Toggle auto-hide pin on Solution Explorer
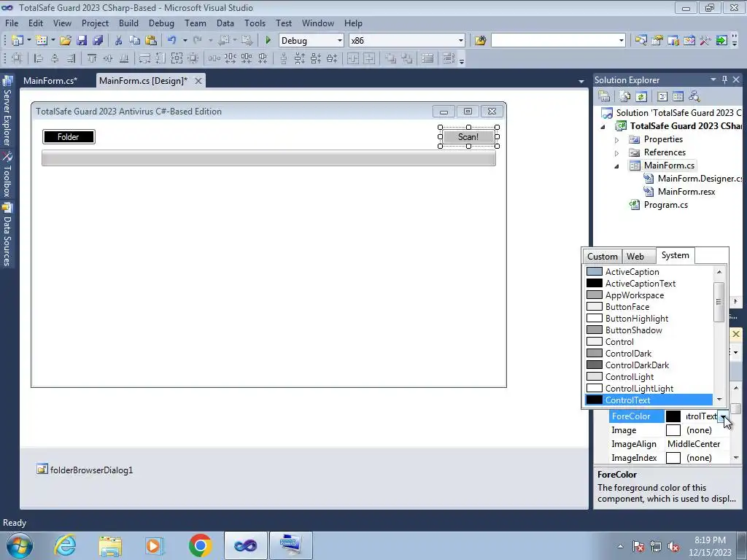 (724, 79)
